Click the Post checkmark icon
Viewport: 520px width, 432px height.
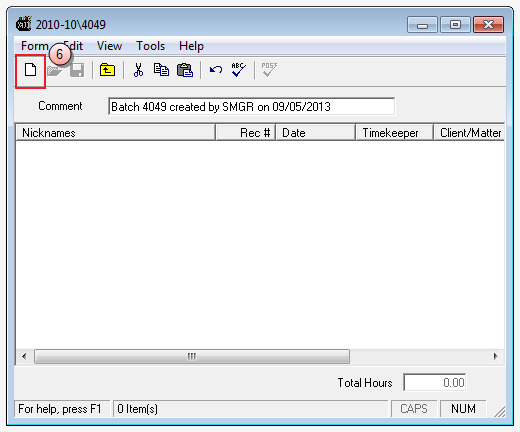click(269, 70)
